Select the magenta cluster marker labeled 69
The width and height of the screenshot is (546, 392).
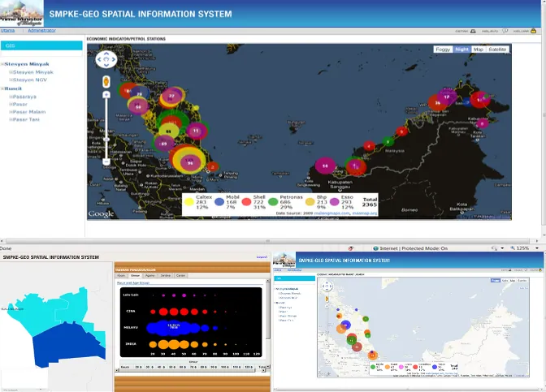163,144
